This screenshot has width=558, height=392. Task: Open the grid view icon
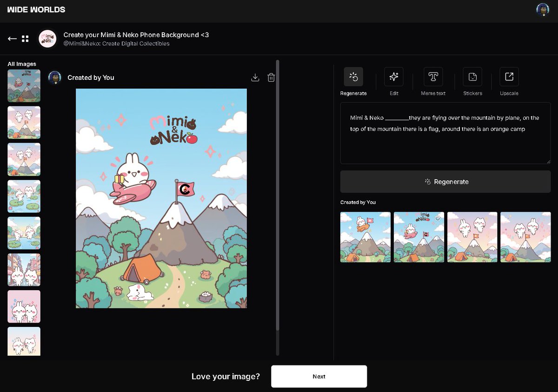(25, 39)
